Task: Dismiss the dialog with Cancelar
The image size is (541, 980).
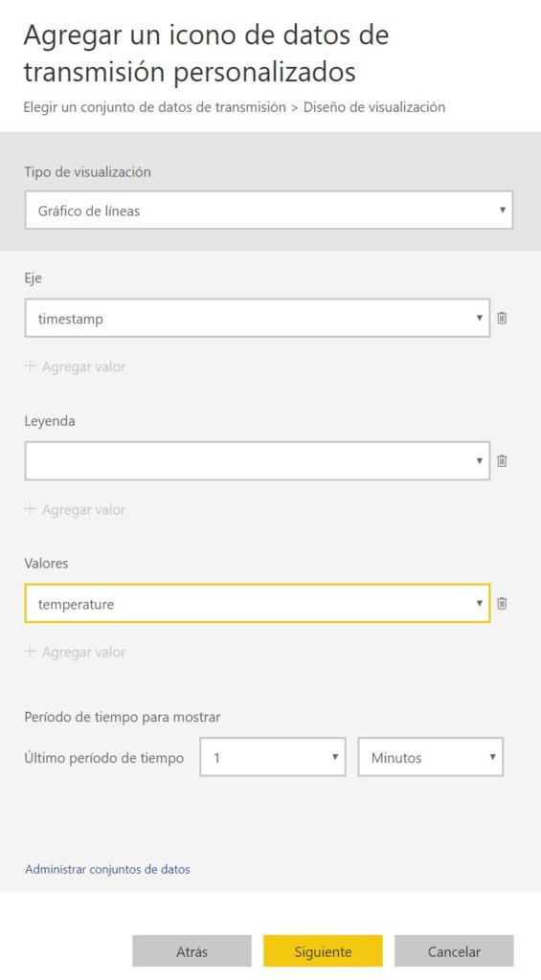Action: [454, 952]
